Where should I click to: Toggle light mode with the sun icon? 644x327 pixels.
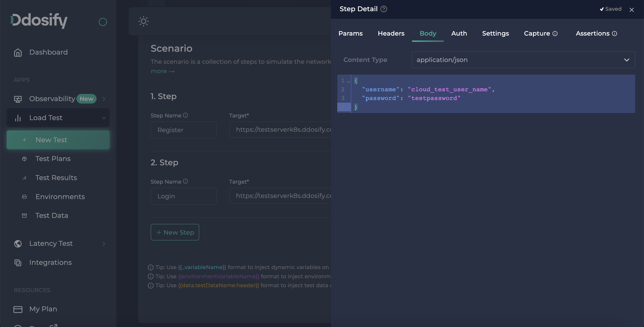[x=144, y=21]
